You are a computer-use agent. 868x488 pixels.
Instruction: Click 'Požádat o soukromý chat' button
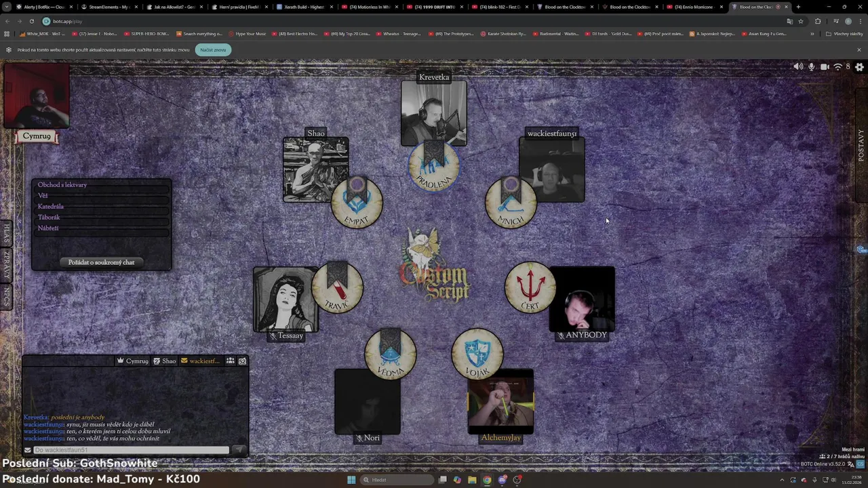point(101,262)
